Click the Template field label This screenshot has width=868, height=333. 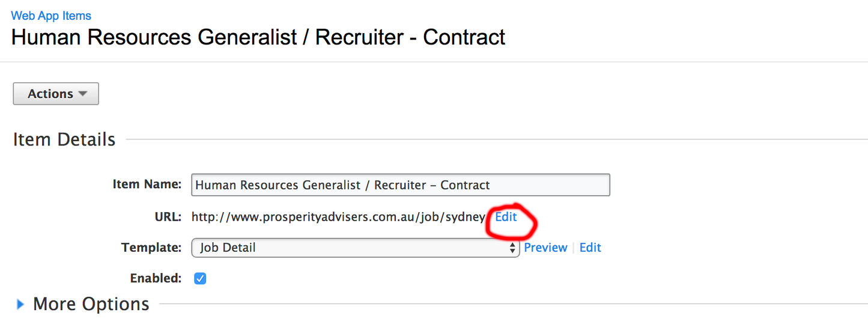(151, 248)
